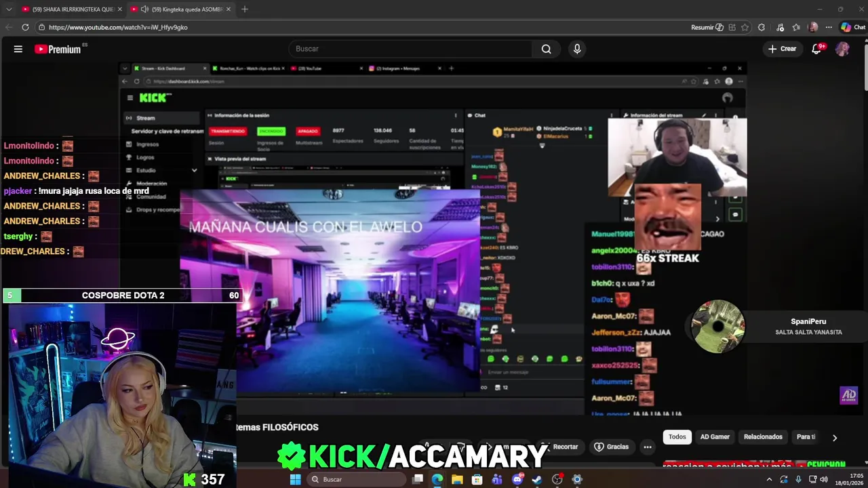Open Microsoft Edge from taskbar
Image resolution: width=868 pixels, height=488 pixels.
[x=437, y=479]
